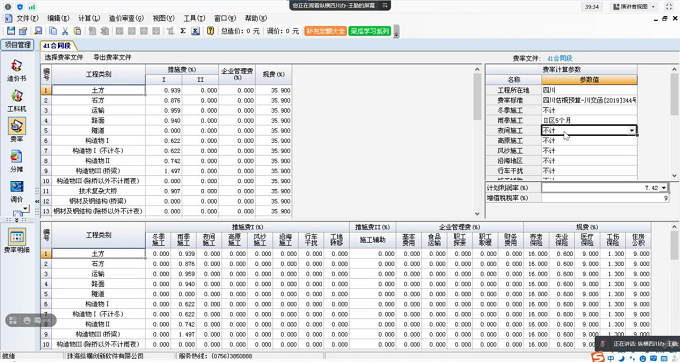Click the 选择费率文件 button
The image size is (680, 363).
(64, 57)
